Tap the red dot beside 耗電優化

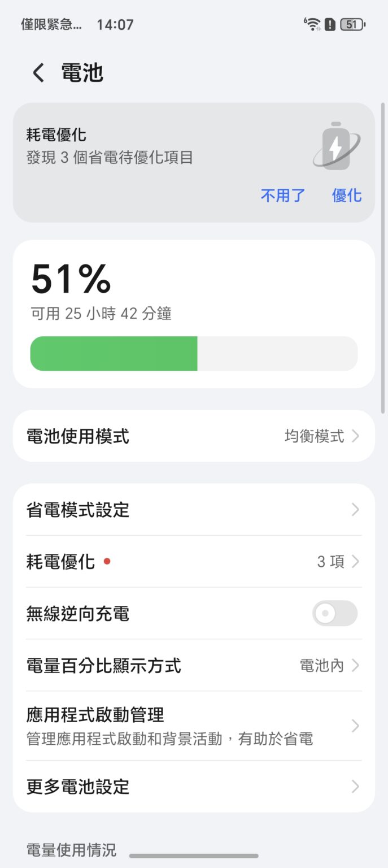coord(107,562)
